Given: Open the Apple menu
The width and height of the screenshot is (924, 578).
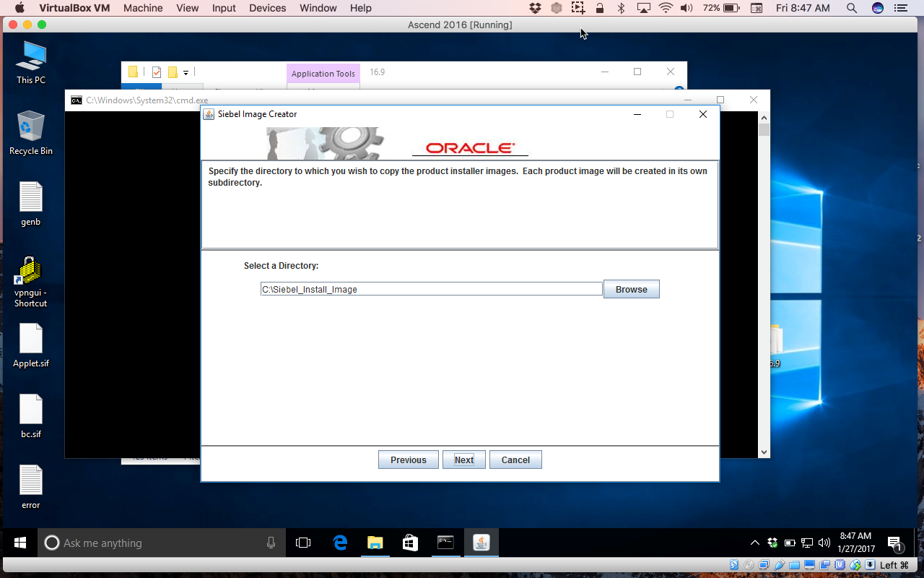Looking at the screenshot, I should 19,8.
